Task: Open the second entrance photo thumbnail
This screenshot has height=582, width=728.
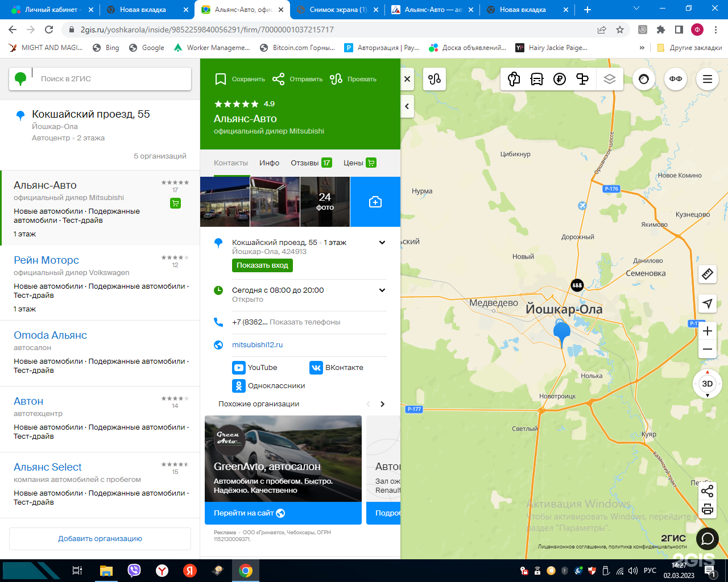Action: 275,202
